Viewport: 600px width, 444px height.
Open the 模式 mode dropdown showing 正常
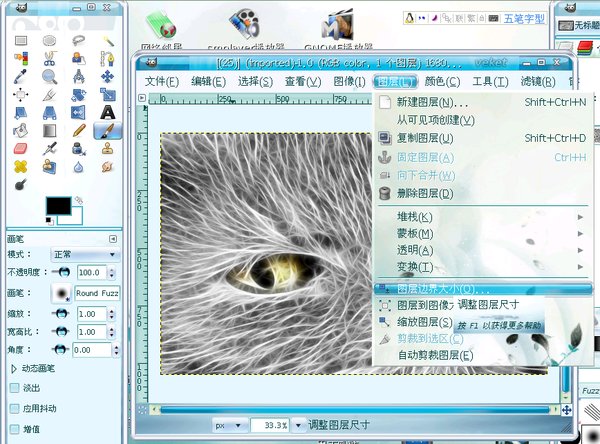[85, 254]
